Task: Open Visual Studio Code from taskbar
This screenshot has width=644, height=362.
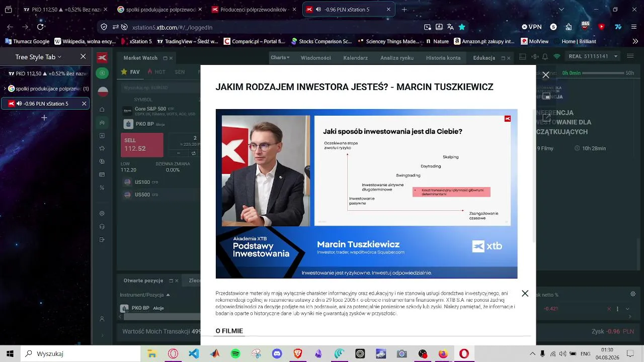Action: [194, 353]
